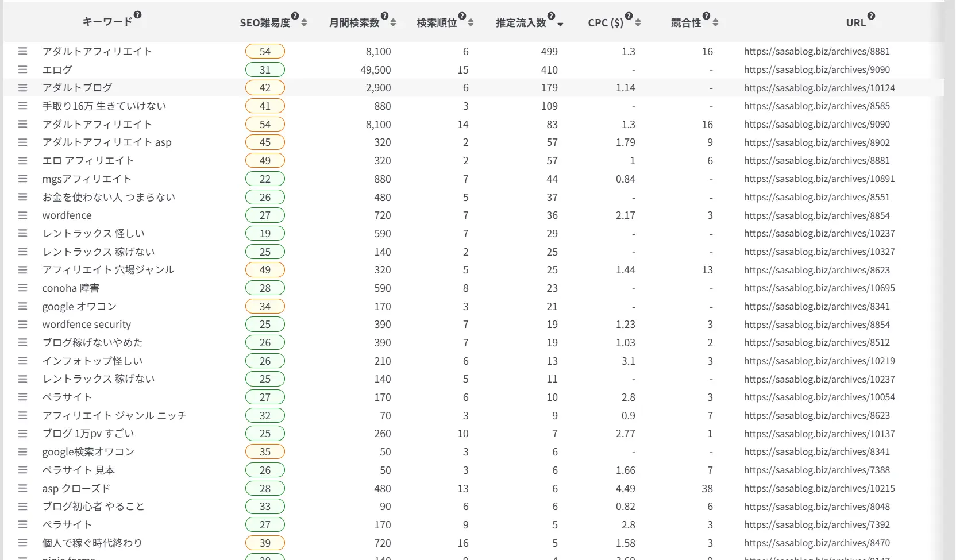Click the キーワード column header
This screenshot has height=560, width=956.
tap(107, 22)
